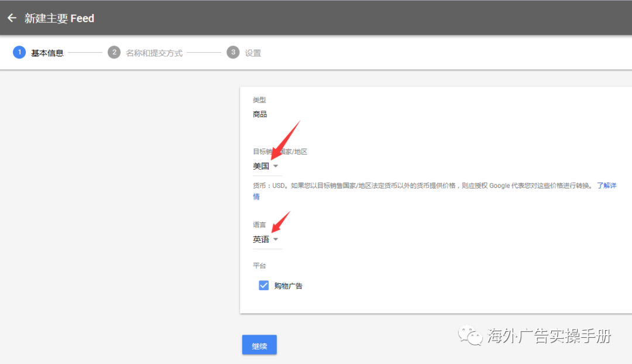The width and height of the screenshot is (632, 364).
Task: Click the step 3 circle icon
Action: (233, 53)
